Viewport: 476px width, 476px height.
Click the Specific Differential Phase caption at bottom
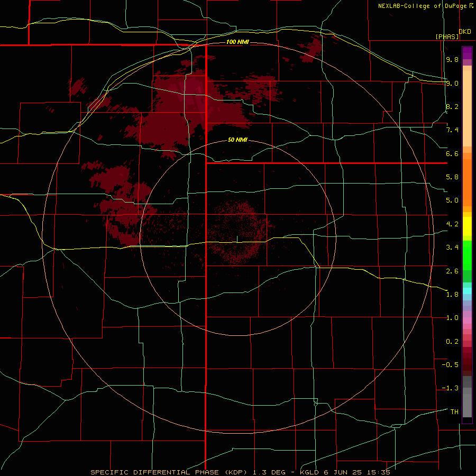click(240, 472)
